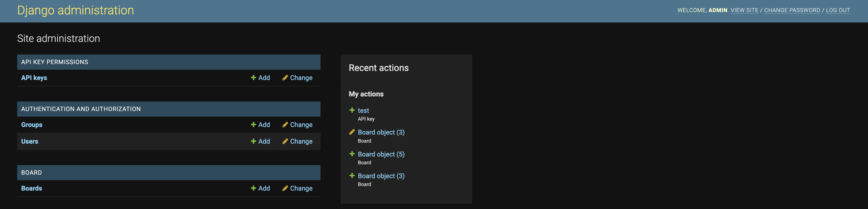This screenshot has width=868, height=209.
Task: Add a new Group
Action: 264,124
